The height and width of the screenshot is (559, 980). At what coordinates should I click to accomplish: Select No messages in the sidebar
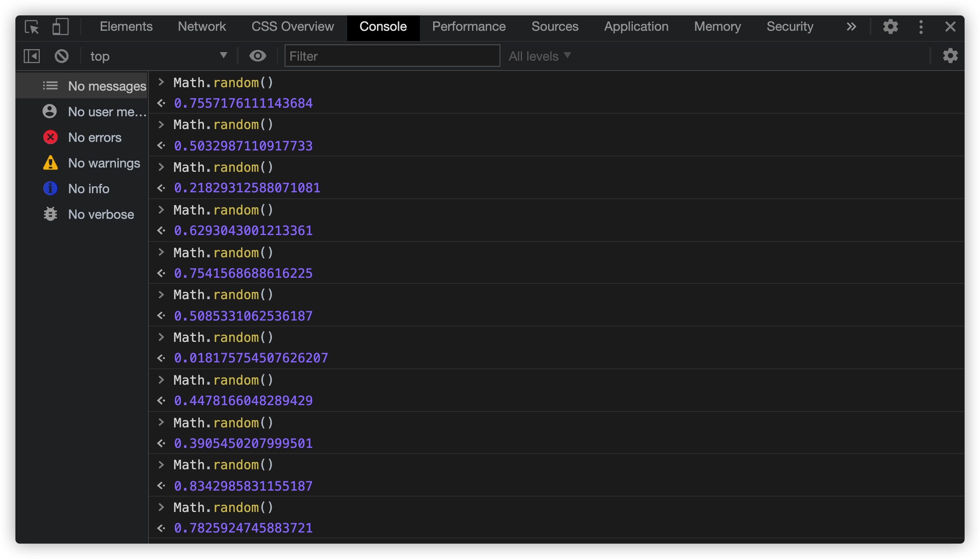pyautogui.click(x=82, y=86)
